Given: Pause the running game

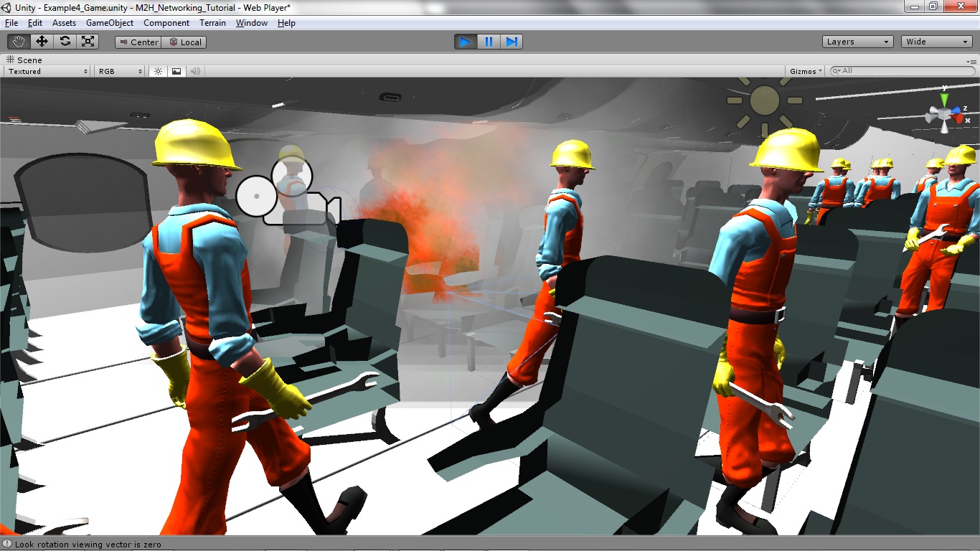Looking at the screenshot, I should 489,42.
